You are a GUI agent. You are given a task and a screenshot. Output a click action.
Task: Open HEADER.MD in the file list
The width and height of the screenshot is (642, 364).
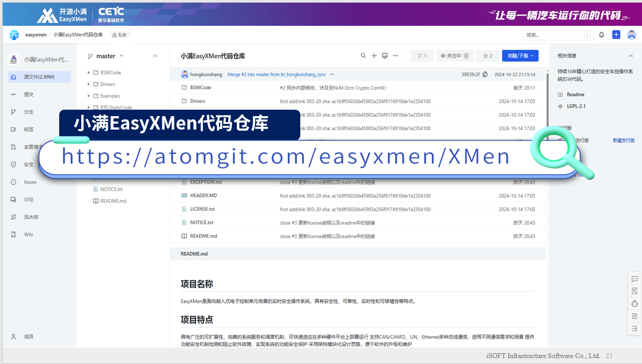[x=203, y=196]
